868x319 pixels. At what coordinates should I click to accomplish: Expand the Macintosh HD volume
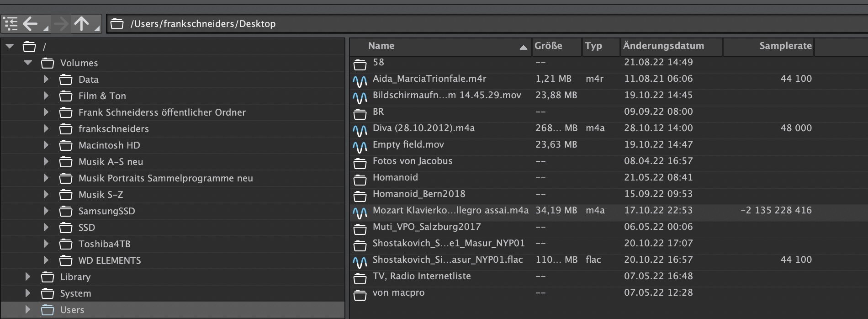pos(46,145)
